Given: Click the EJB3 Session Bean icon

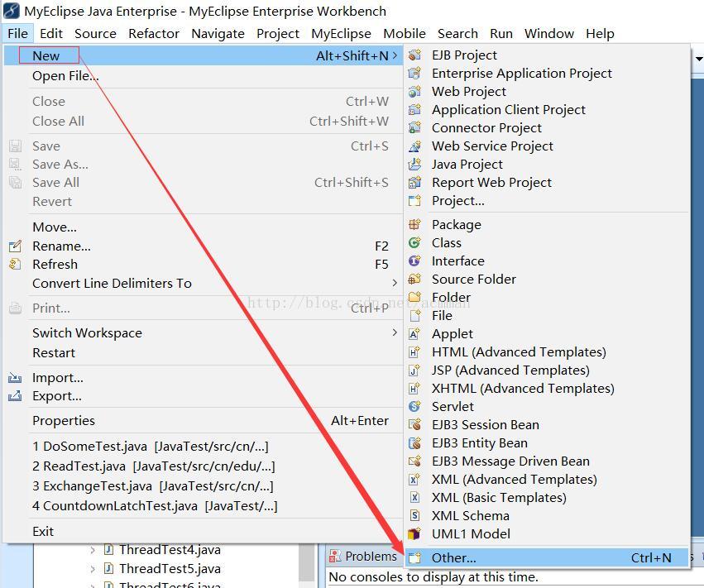Looking at the screenshot, I should pos(414,424).
